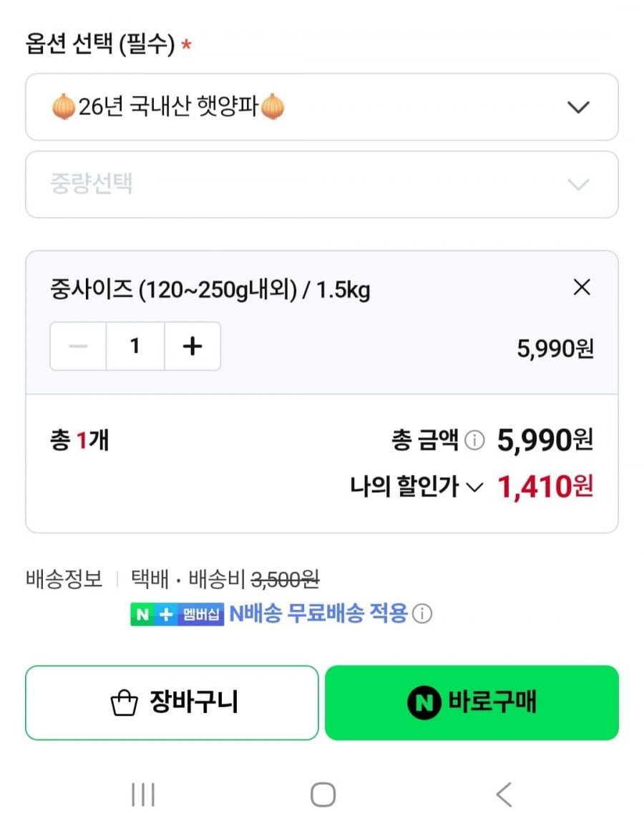Screen dimensions: 644x831
Task: Tap the info icon beside N배송 무료배송 적용
Action: click(422, 613)
